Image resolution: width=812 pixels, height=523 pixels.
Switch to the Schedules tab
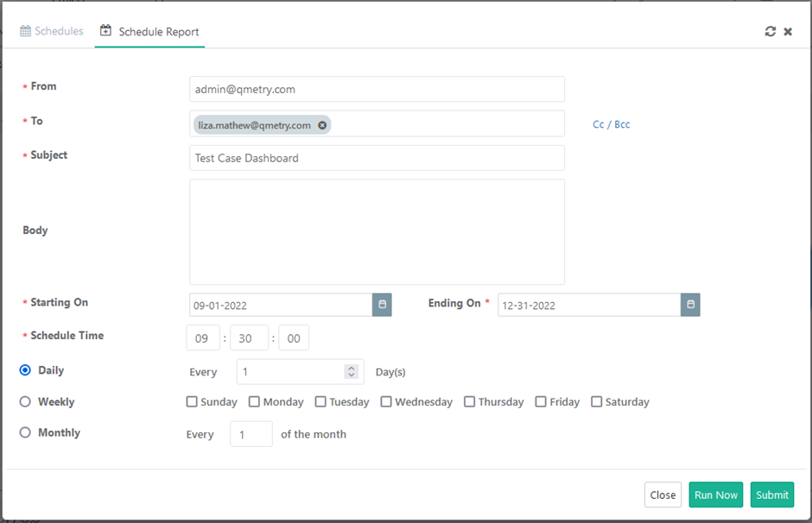pos(52,31)
